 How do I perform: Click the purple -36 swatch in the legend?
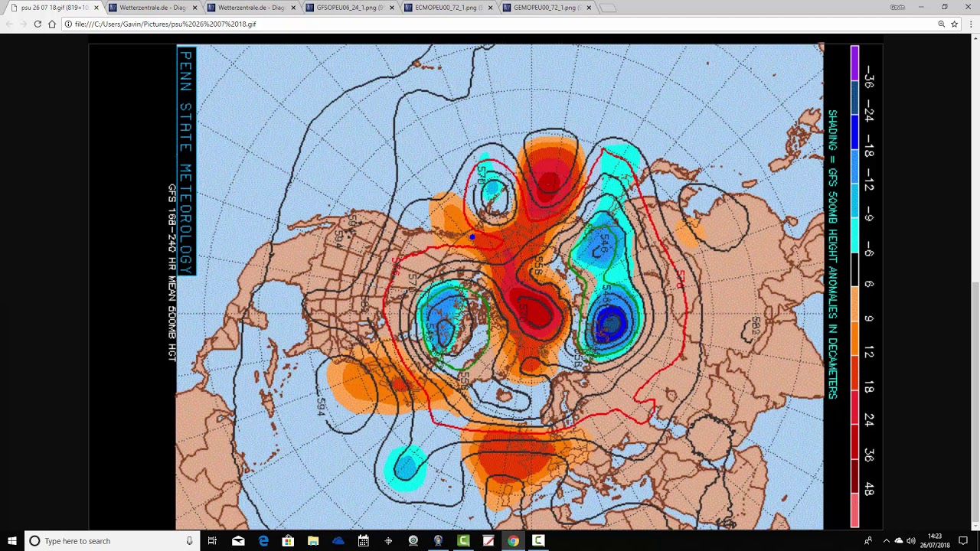pyautogui.click(x=854, y=63)
